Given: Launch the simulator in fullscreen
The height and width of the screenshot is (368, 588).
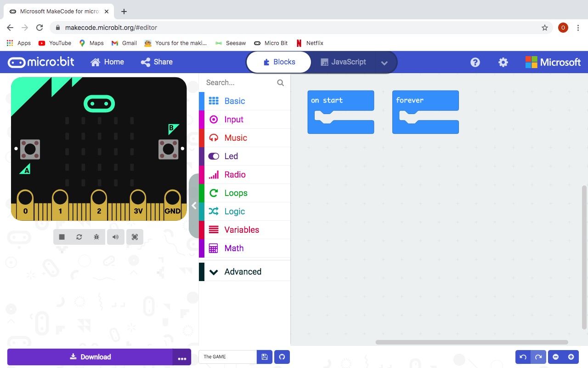Looking at the screenshot, I should pyautogui.click(x=135, y=237).
